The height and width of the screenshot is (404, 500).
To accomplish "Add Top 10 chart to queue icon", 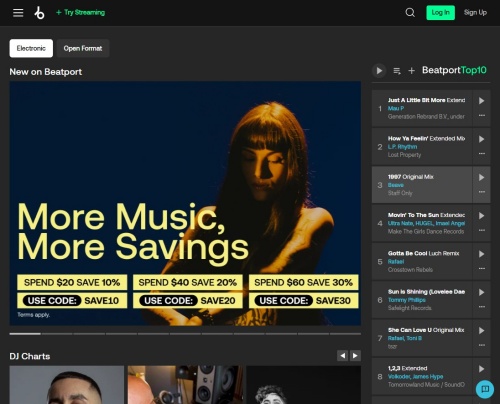I will [397, 71].
